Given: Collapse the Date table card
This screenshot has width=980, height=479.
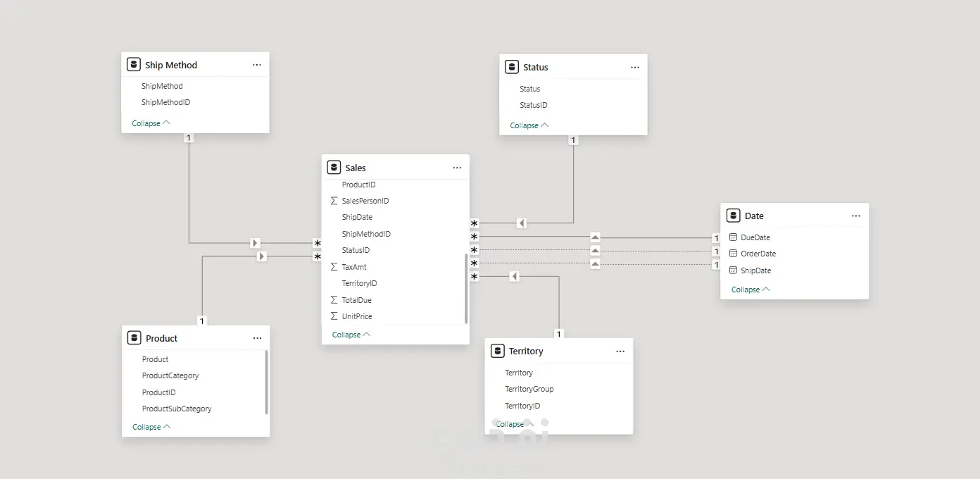Looking at the screenshot, I should click(x=750, y=290).
